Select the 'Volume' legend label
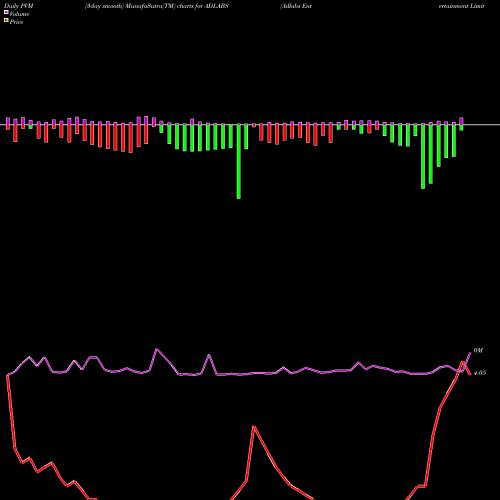The height and width of the screenshot is (500, 500). click(19, 14)
